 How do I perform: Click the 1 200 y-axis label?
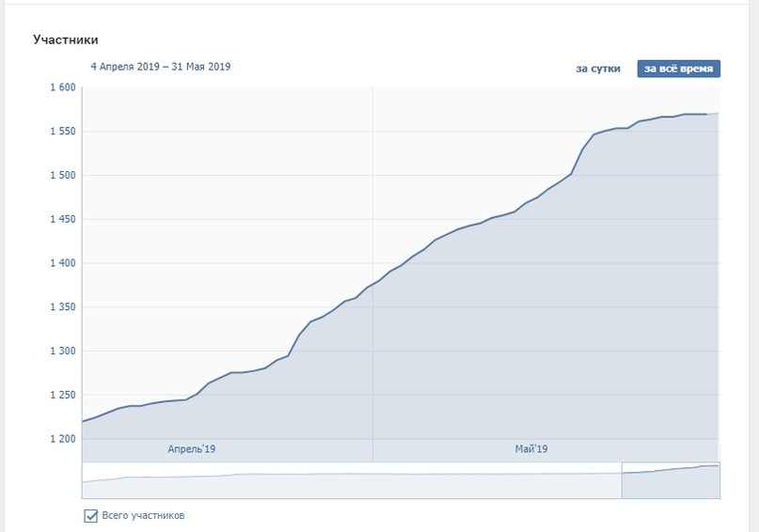(62, 439)
